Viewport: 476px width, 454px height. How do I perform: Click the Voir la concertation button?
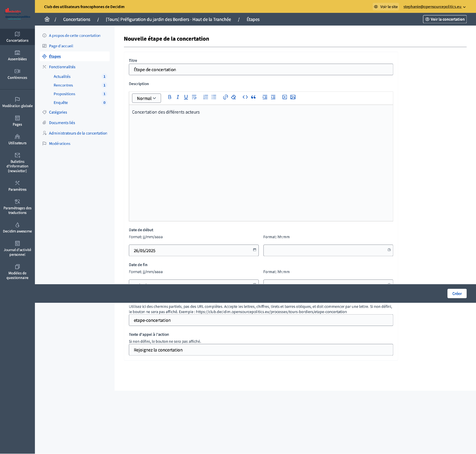click(x=445, y=19)
